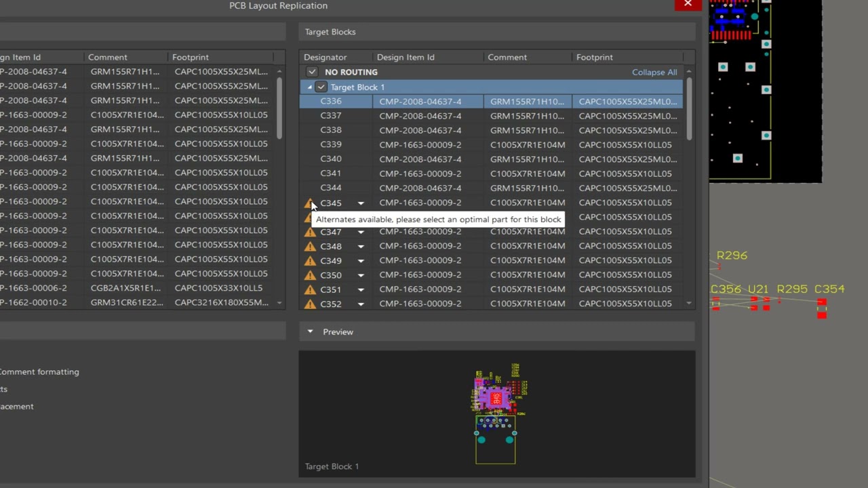Screen dimensions: 868x488
Task: Close the PCB Layout Replication dialog
Action: pos(688,5)
